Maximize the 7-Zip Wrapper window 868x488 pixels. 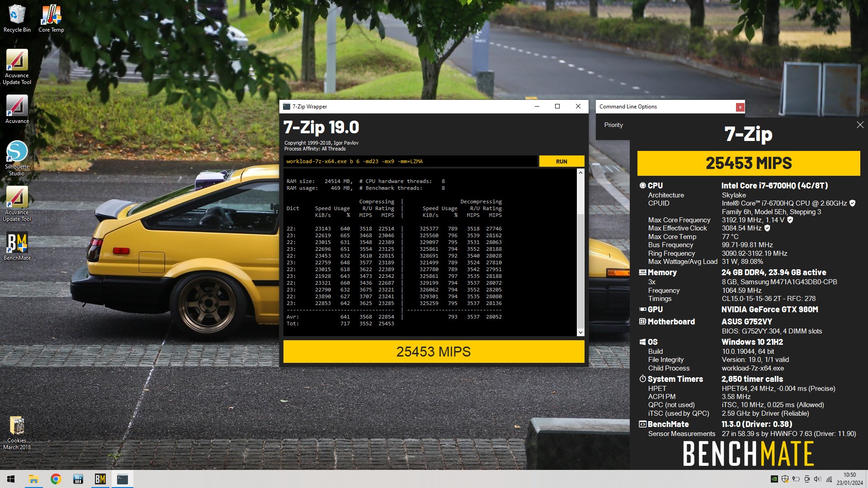pyautogui.click(x=557, y=107)
